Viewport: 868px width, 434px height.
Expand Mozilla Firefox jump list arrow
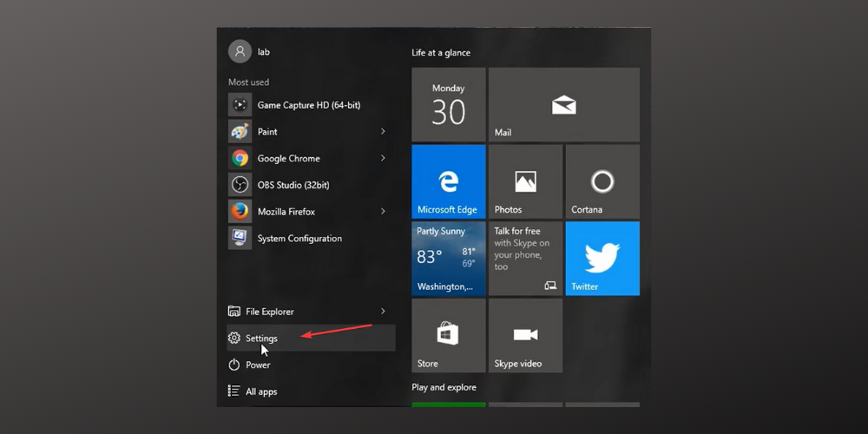click(383, 211)
